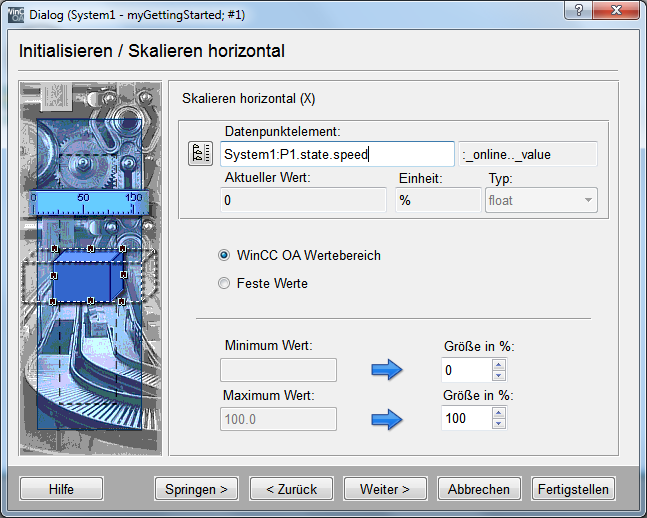Proceed with the Weiter > button

(385, 489)
